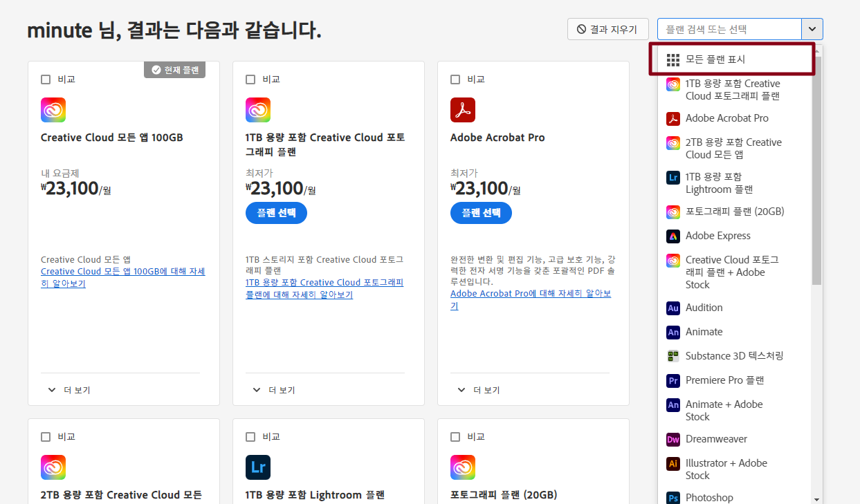Screen dimensions: 860x504
Task: Check 비교 box on 2TB Creative Cloud 모든 앱 card
Action: [x=46, y=437]
